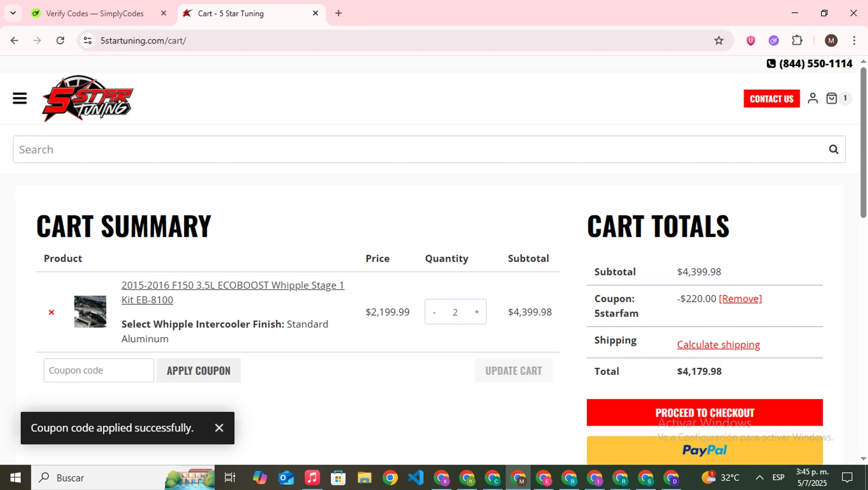Viewport: 868px width, 490px height.
Task: Click the 5 Star Tuning logo
Action: [87, 98]
